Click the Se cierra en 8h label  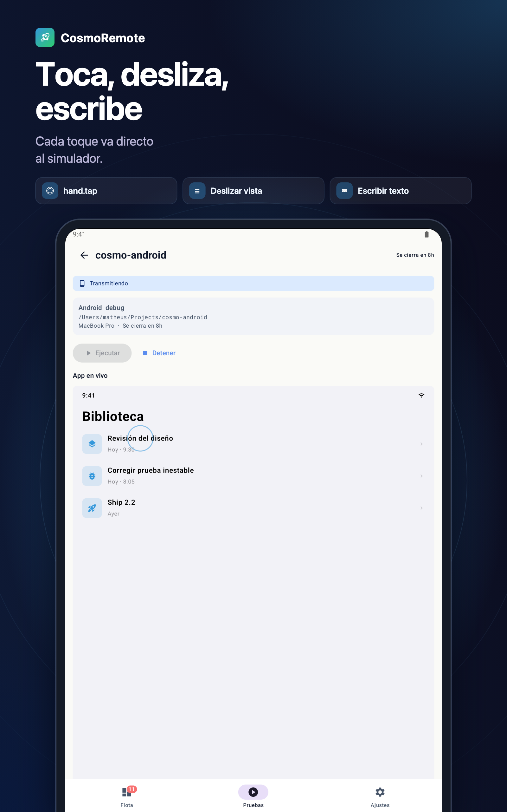(x=415, y=255)
